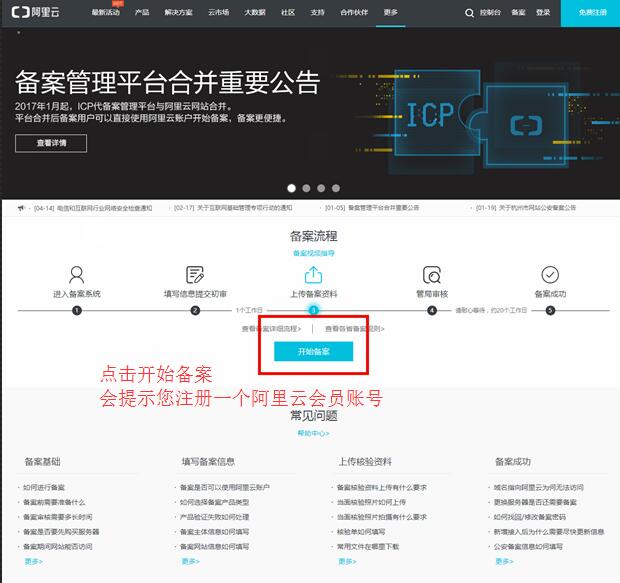The width and height of the screenshot is (620, 583).
Task: Go to 控制台 console link
Action: (490, 13)
